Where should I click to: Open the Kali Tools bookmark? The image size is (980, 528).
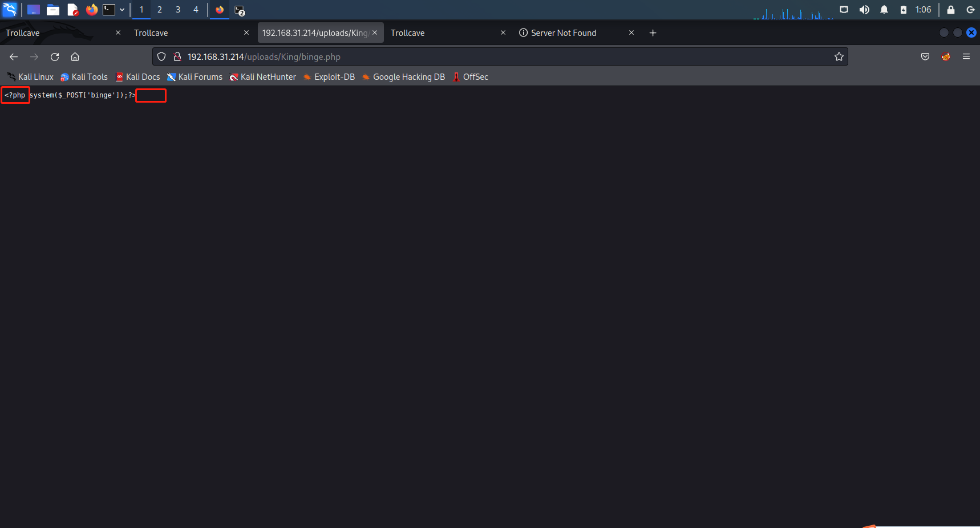point(84,77)
